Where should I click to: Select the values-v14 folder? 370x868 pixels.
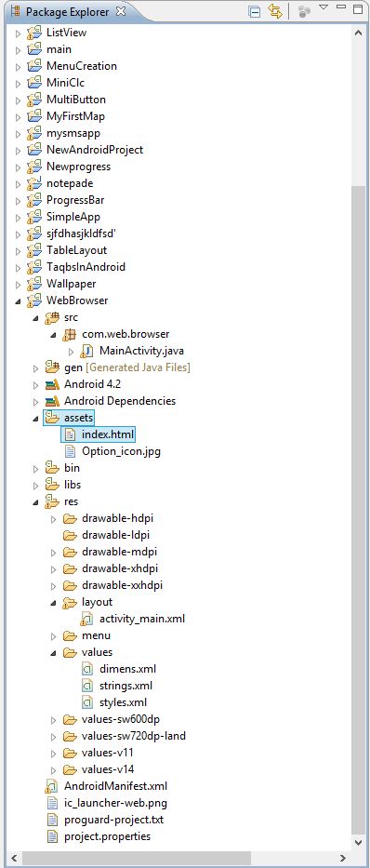[107, 769]
